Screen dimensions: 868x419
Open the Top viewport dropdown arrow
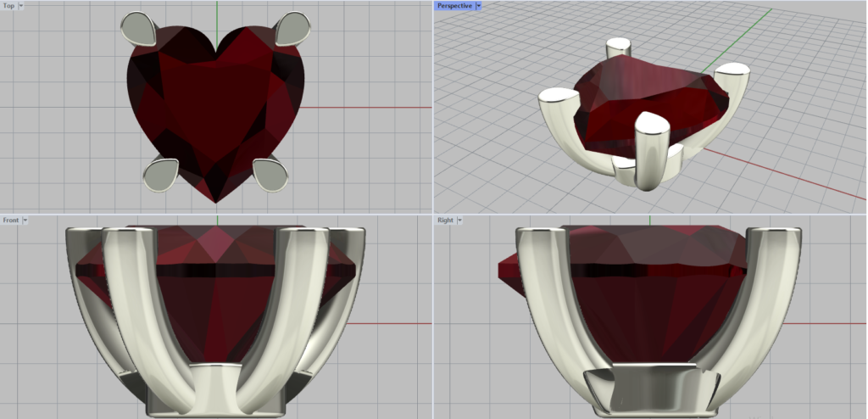click(x=21, y=6)
